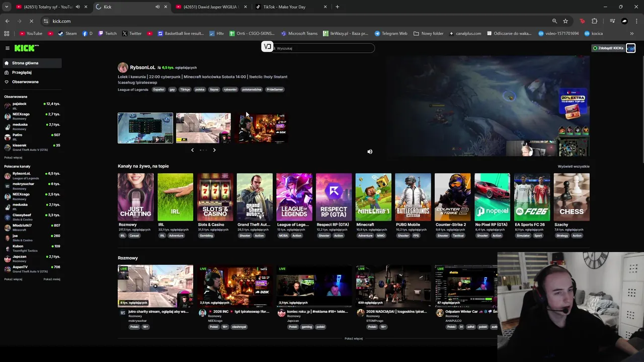The height and width of the screenshot is (362, 644).
Task: Open No Pixel RP category card
Action: pos(492,197)
